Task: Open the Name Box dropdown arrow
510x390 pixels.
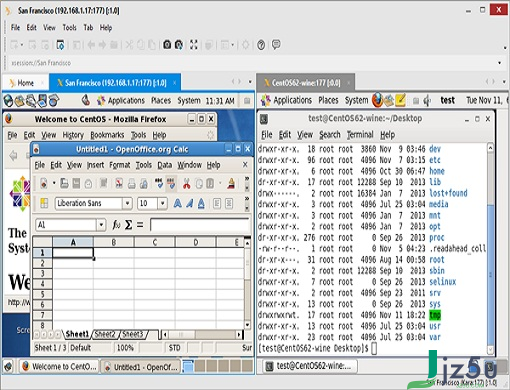Action: pos(101,225)
